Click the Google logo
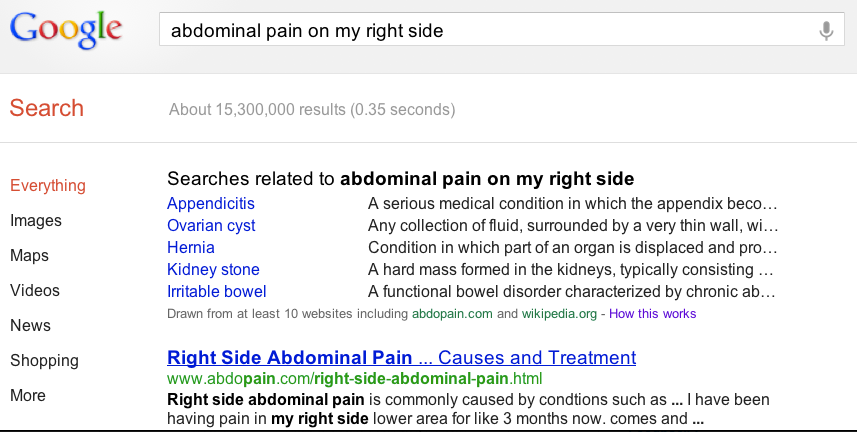The height and width of the screenshot is (432, 857). (66, 30)
